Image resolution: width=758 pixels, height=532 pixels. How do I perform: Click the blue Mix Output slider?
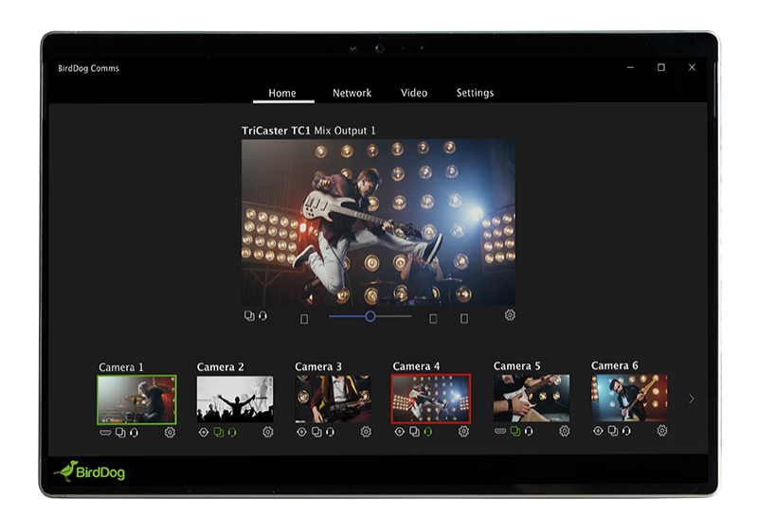tap(370, 316)
